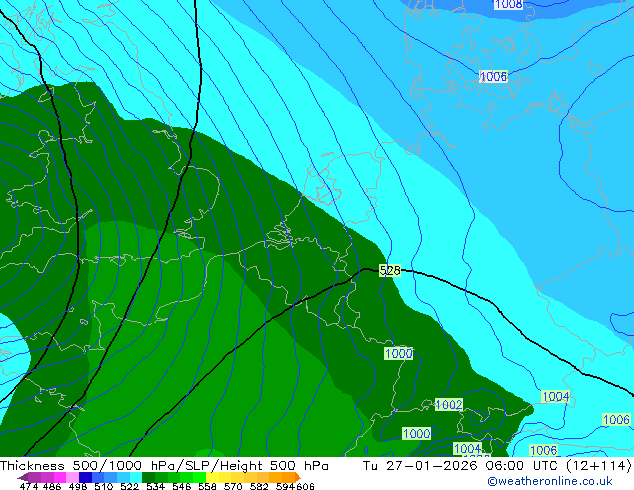Click the legend value 486
This screenshot has width=634, height=490.
[52, 486]
